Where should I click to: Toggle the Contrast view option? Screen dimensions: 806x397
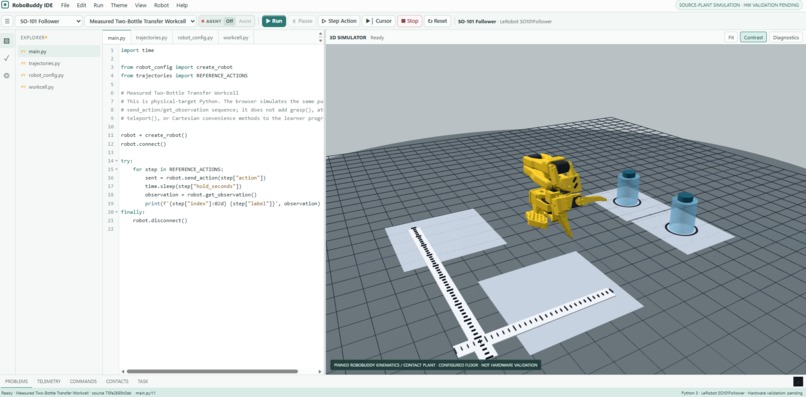(753, 38)
